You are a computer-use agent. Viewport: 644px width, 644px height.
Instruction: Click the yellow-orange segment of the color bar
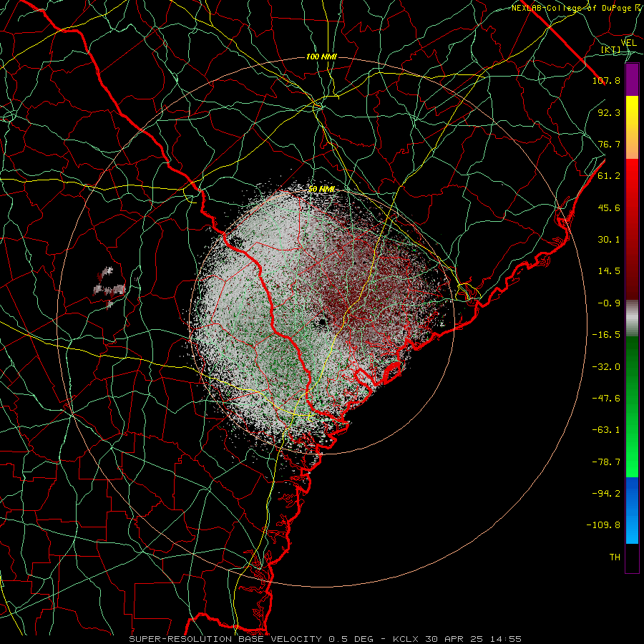coord(632,127)
